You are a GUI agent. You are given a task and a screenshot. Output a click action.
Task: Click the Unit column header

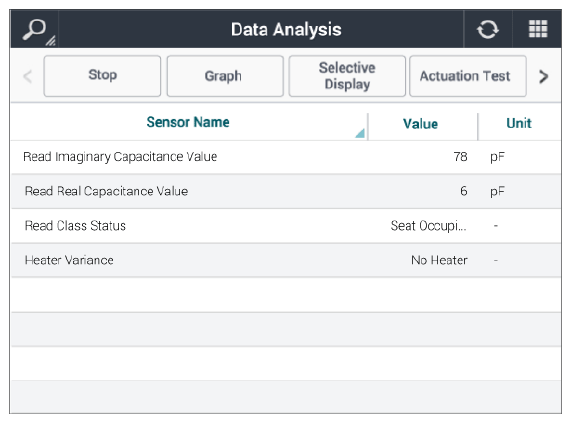[519, 123]
